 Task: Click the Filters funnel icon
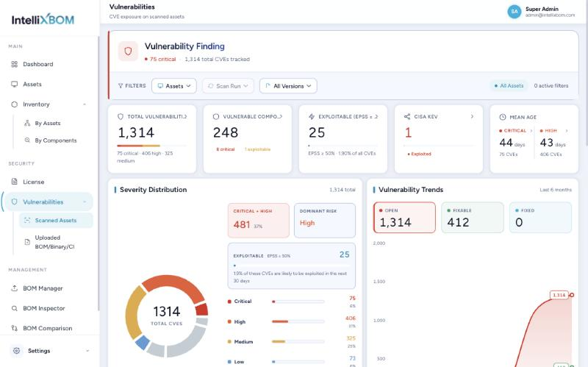click(121, 86)
